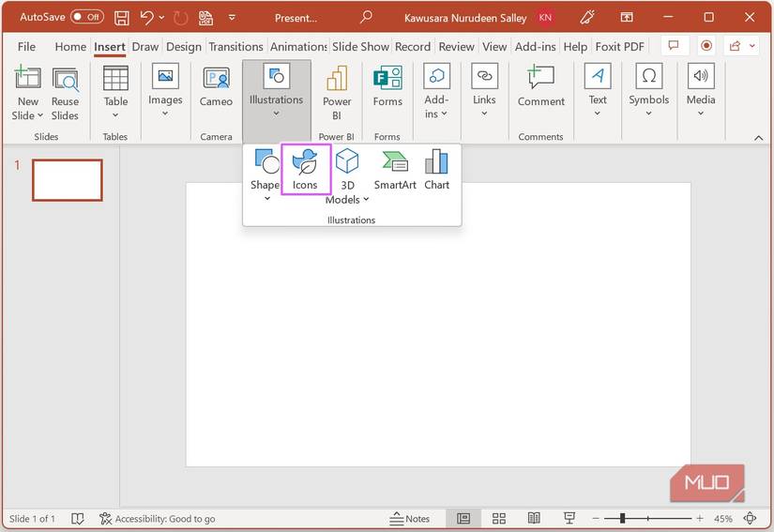Click the Record button icon in ribbon header
This screenshot has width=774, height=532.
click(706, 46)
